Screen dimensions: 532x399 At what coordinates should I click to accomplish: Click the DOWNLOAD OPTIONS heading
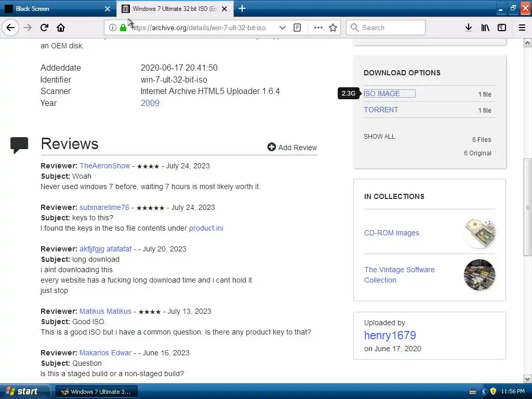[402, 73]
